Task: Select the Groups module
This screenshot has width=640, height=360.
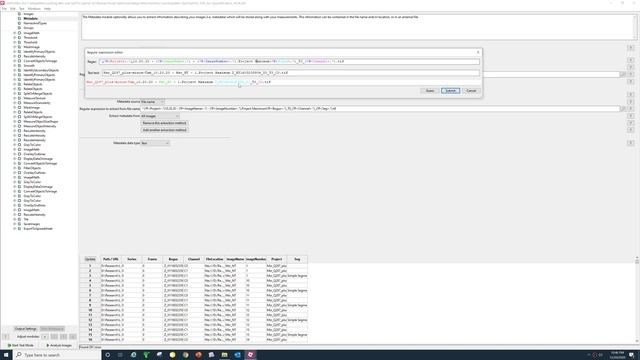Action: tap(29, 28)
